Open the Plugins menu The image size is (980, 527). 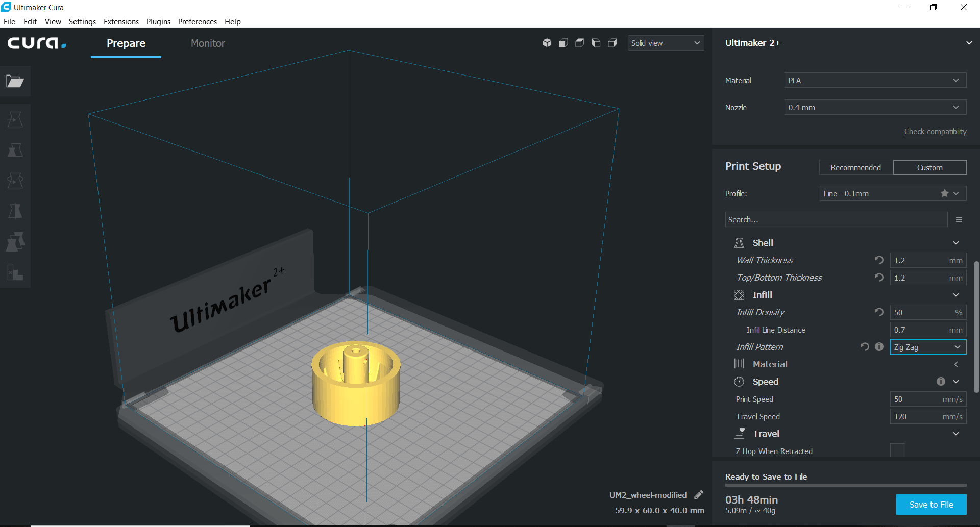point(158,21)
